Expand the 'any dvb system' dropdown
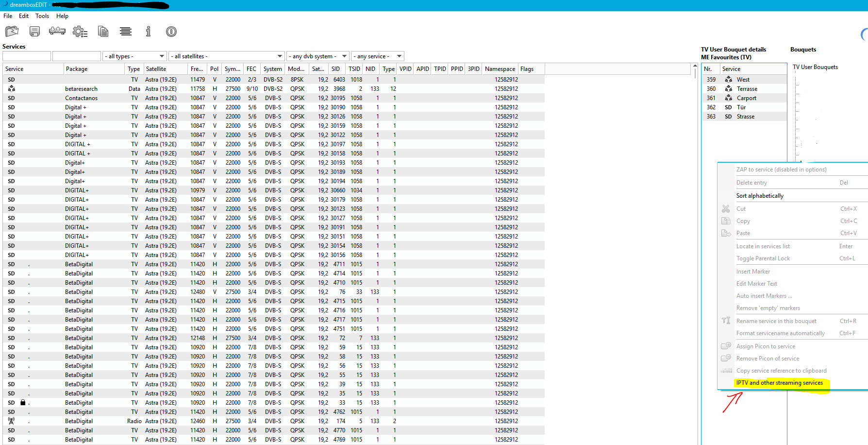This screenshot has width=868, height=445. click(x=317, y=56)
